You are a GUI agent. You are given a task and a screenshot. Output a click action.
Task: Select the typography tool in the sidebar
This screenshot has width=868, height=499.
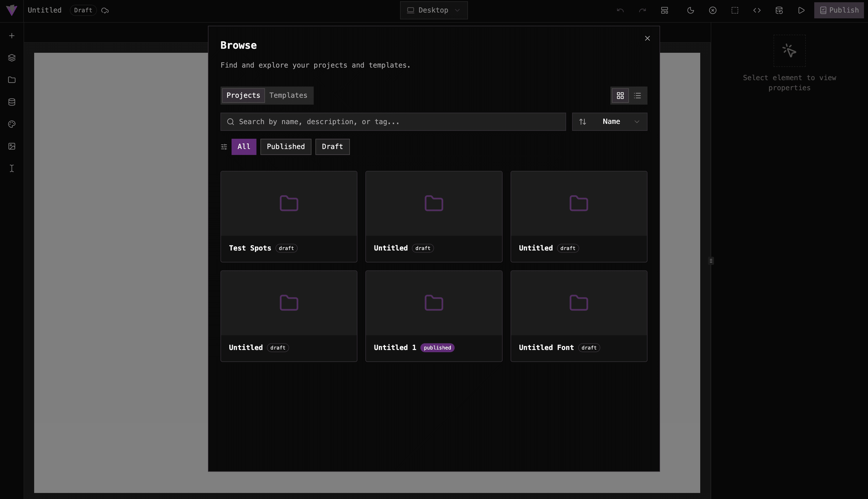coord(12,168)
